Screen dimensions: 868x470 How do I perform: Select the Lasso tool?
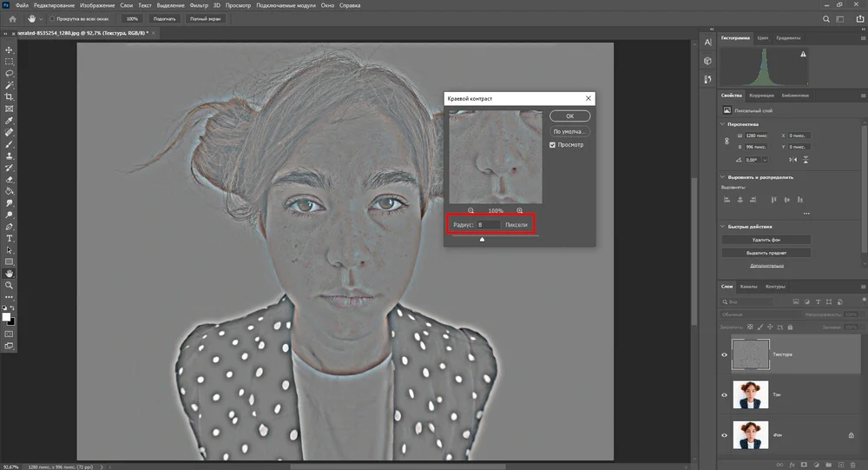pos(9,73)
